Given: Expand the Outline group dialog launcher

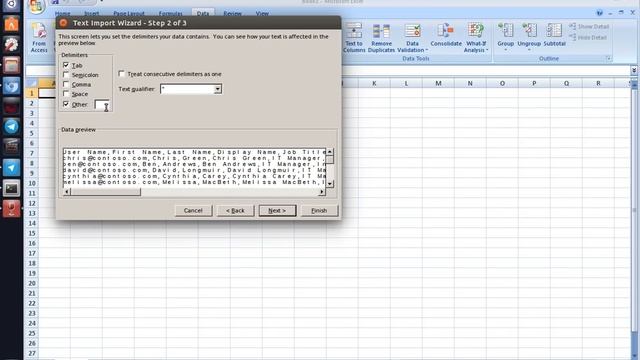Looking at the screenshot, I should coord(608,59).
